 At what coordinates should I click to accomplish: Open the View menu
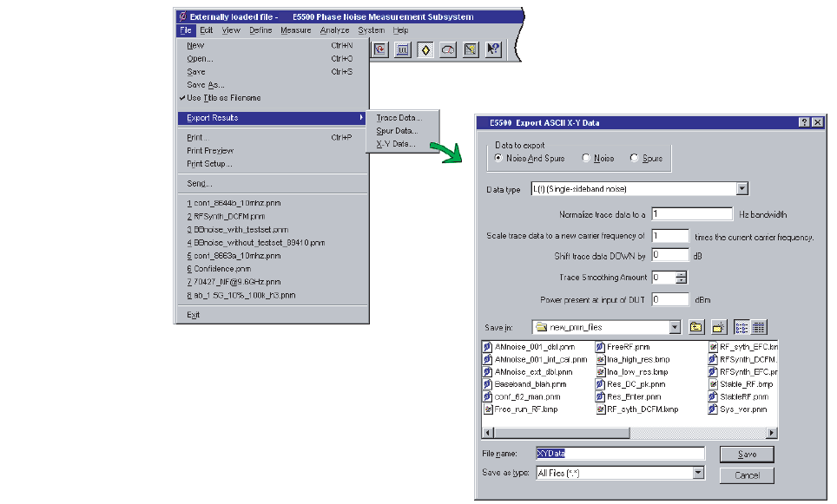[231, 30]
